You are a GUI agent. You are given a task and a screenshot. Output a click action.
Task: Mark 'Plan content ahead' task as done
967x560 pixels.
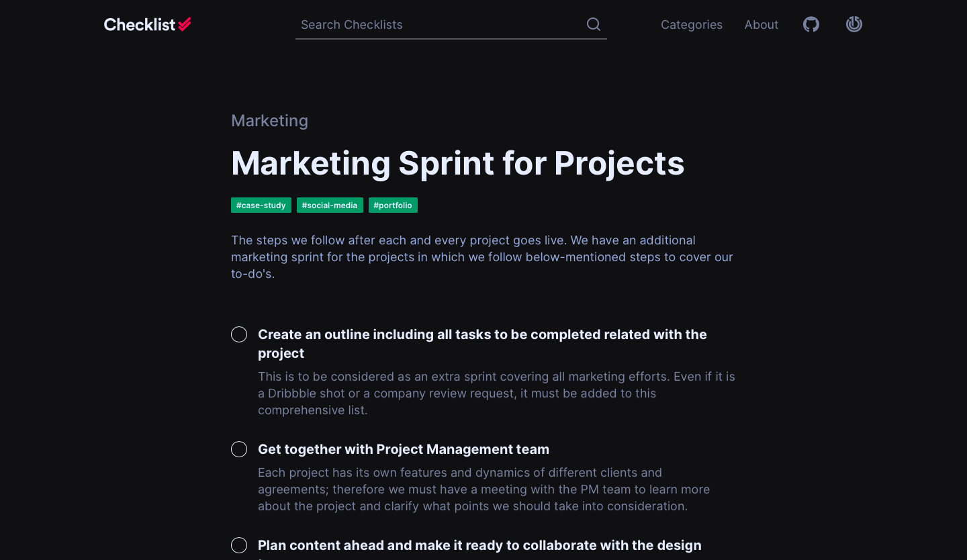point(239,545)
